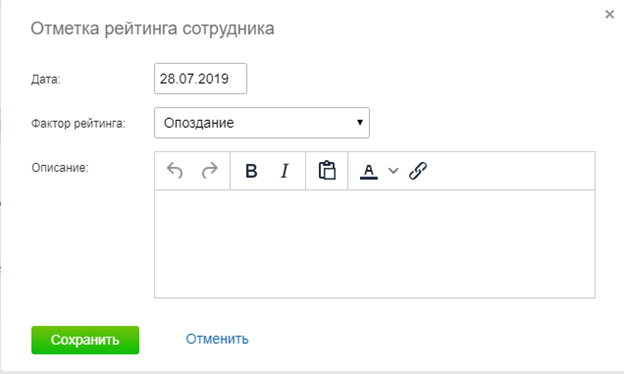The width and height of the screenshot is (624, 374).
Task: Toggle italic formatting in description editor
Action: (x=285, y=171)
